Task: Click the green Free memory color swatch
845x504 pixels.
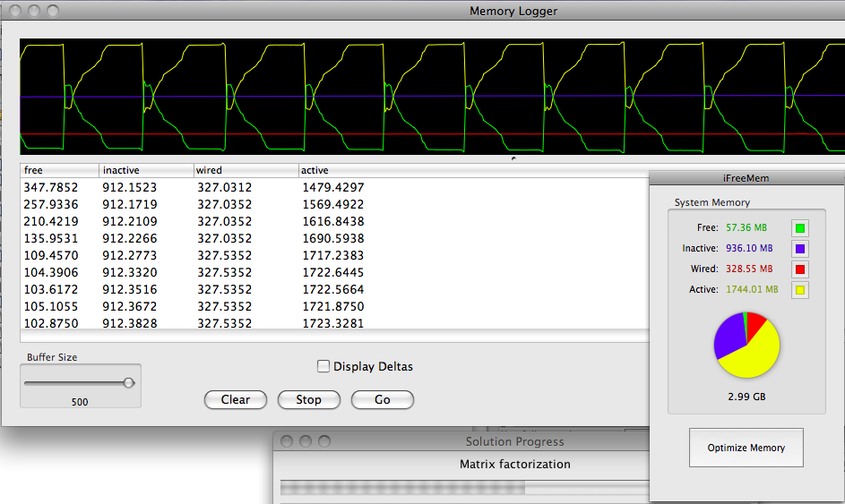Action: 799,228
